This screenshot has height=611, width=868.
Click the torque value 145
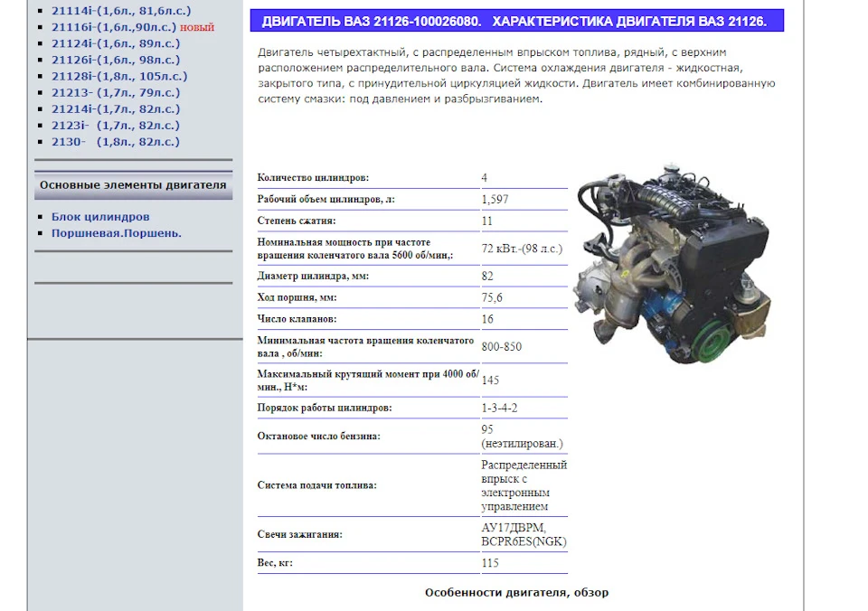point(490,381)
